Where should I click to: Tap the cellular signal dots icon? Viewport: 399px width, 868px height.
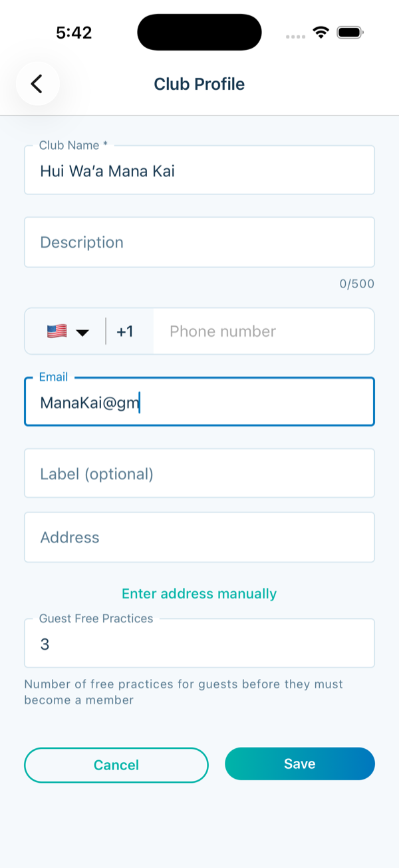click(x=296, y=36)
